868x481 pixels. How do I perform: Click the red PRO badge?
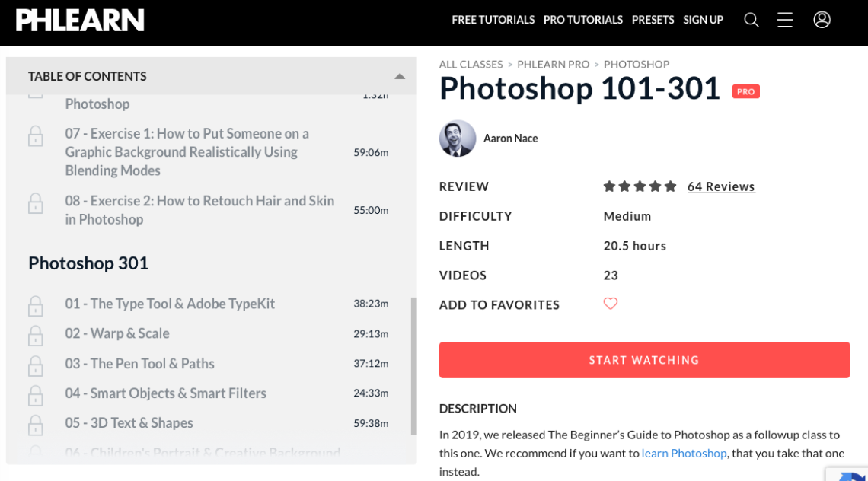coord(745,92)
